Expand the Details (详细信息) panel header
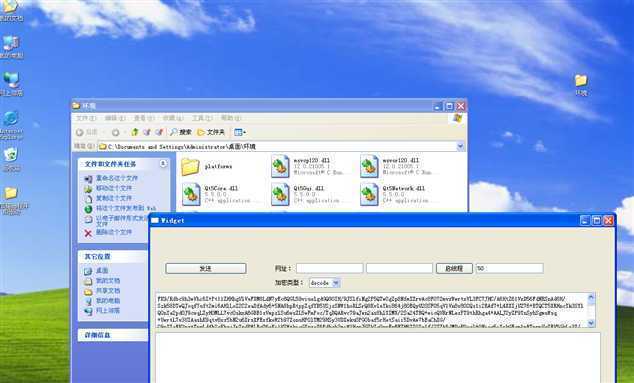This screenshot has height=383, width=634. pyautogui.click(x=112, y=335)
